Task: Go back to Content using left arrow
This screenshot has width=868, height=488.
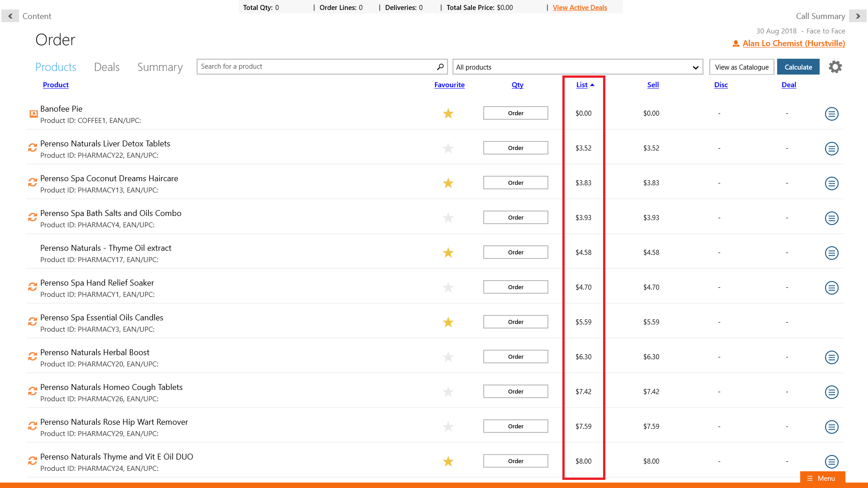Action: point(10,16)
